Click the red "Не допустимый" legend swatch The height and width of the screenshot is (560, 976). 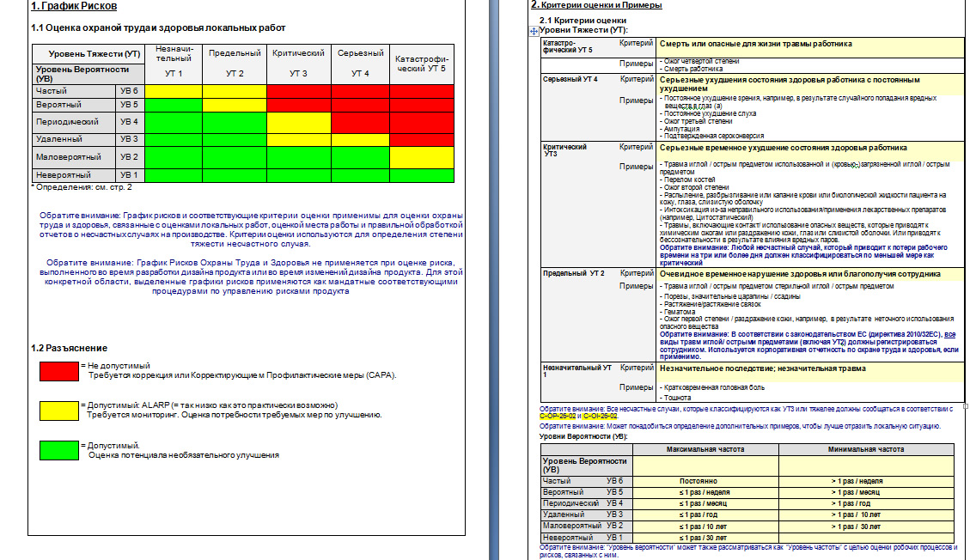tap(59, 371)
